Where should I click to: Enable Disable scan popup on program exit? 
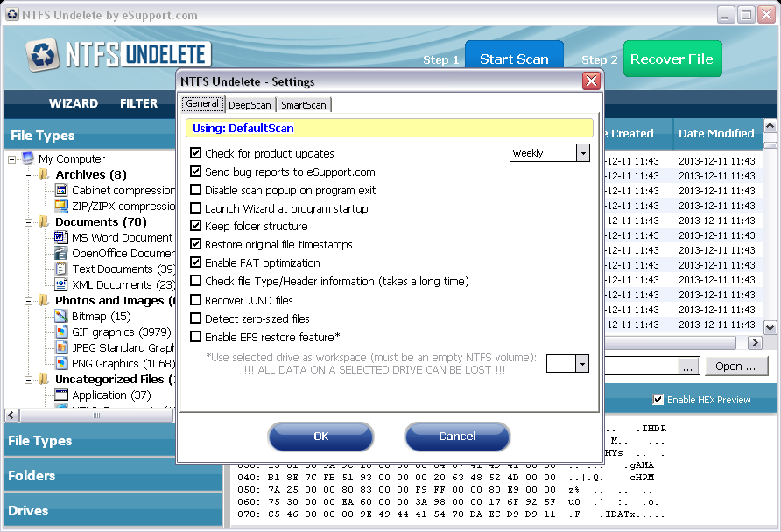196,190
